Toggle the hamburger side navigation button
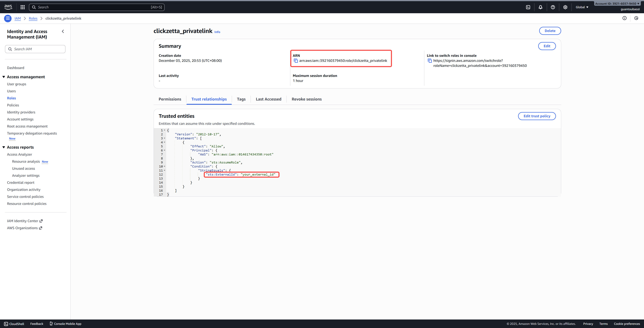644x328 pixels. click(x=8, y=18)
